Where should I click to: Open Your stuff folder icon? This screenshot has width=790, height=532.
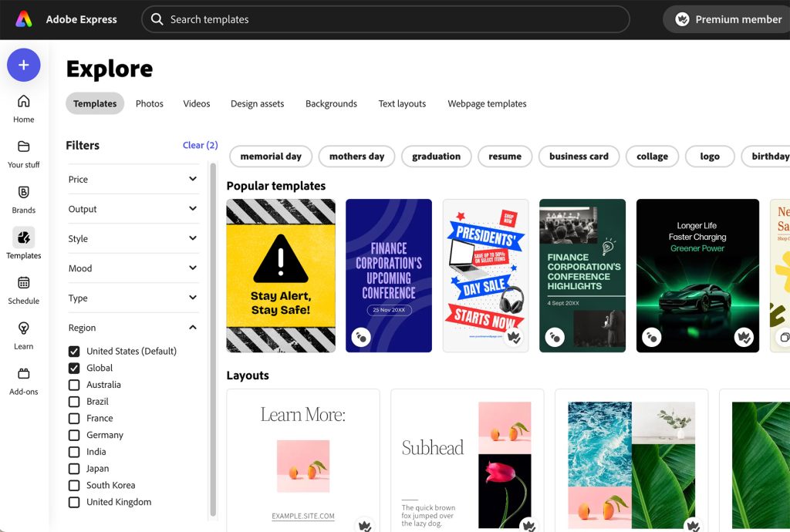(24, 146)
